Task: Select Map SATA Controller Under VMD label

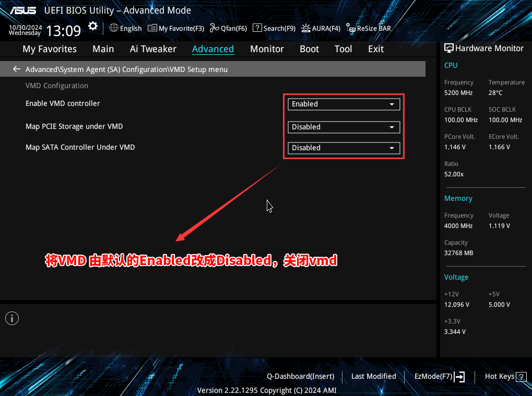Action: coord(80,147)
